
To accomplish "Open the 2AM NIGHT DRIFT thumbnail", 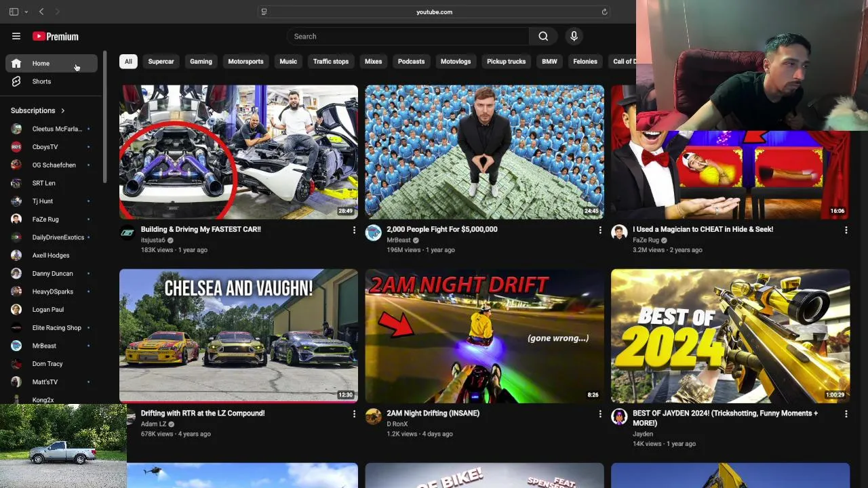I will [484, 335].
